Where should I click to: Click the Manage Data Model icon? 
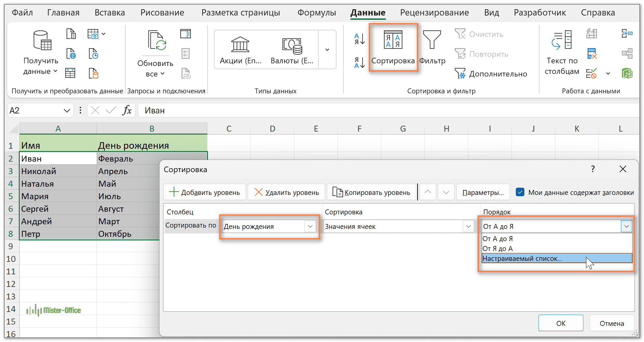pyautogui.click(x=627, y=73)
